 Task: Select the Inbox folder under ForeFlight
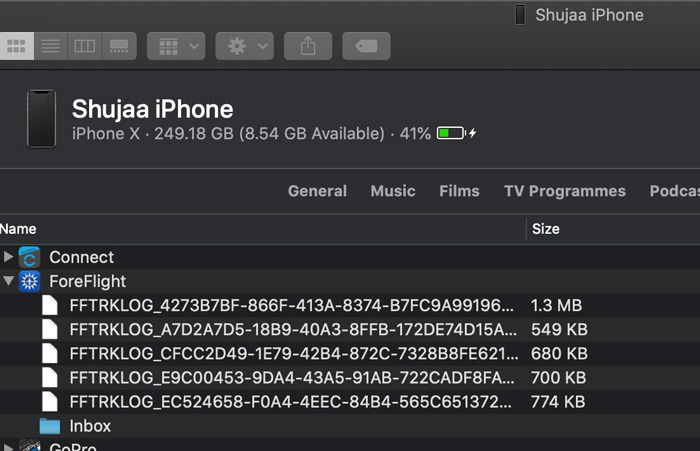[90, 426]
